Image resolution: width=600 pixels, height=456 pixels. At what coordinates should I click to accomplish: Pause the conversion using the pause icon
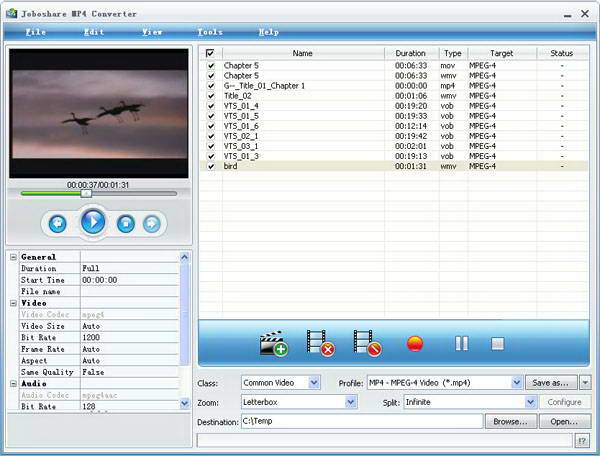[x=461, y=344]
